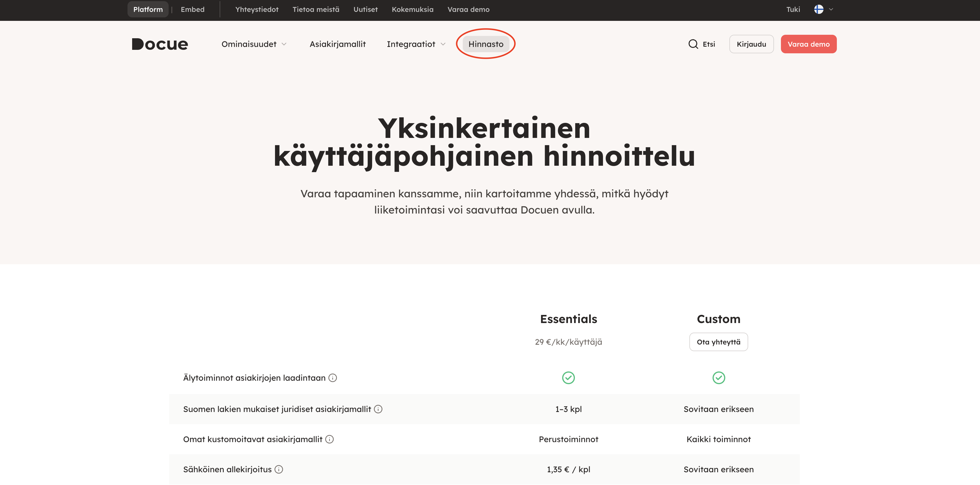Open Integraatiot in main navigation
The height and width of the screenshot is (485, 980).
411,44
